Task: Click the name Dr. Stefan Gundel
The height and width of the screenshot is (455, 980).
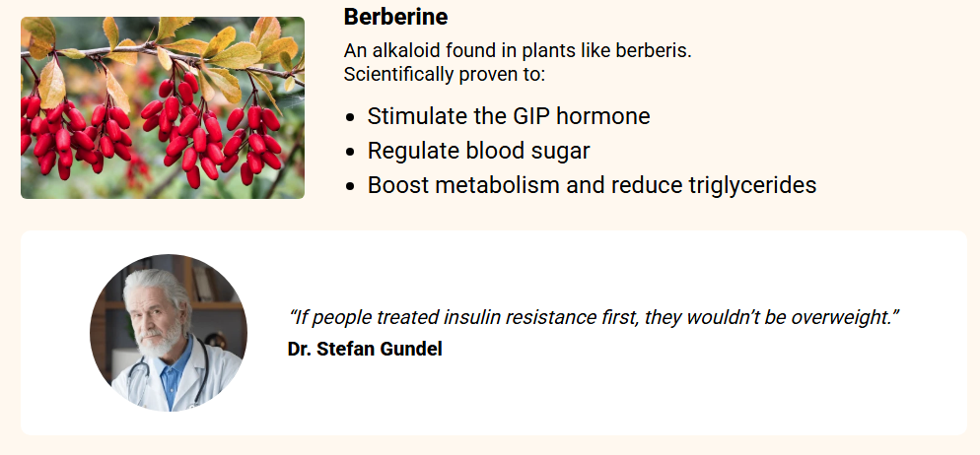Action: tap(365, 349)
